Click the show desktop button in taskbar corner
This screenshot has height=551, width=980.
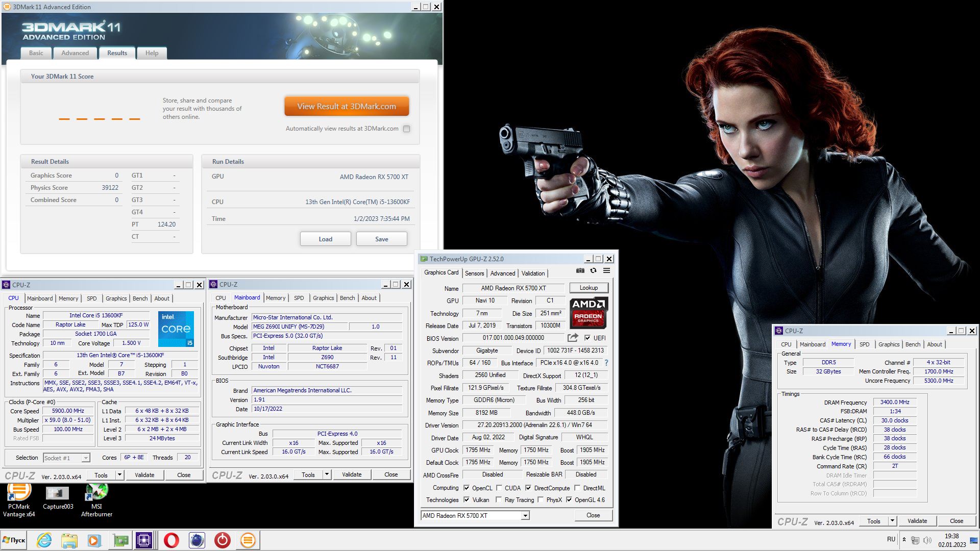coord(974,540)
